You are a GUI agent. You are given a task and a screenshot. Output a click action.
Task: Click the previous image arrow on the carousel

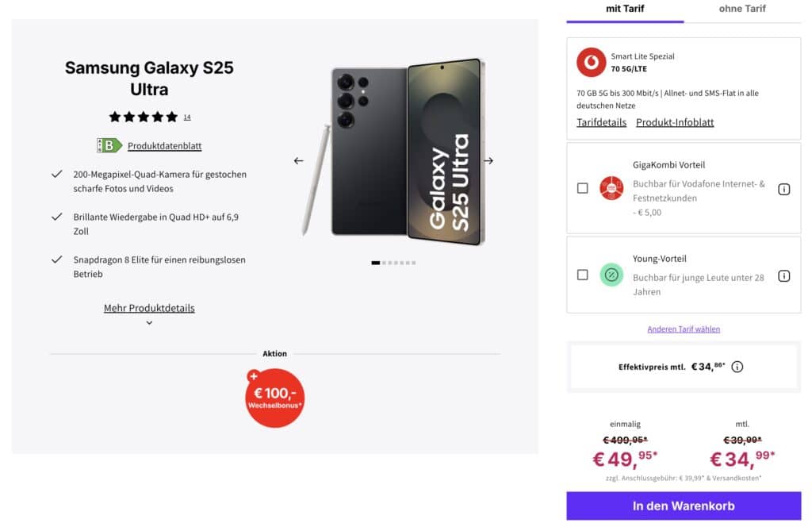tap(298, 160)
